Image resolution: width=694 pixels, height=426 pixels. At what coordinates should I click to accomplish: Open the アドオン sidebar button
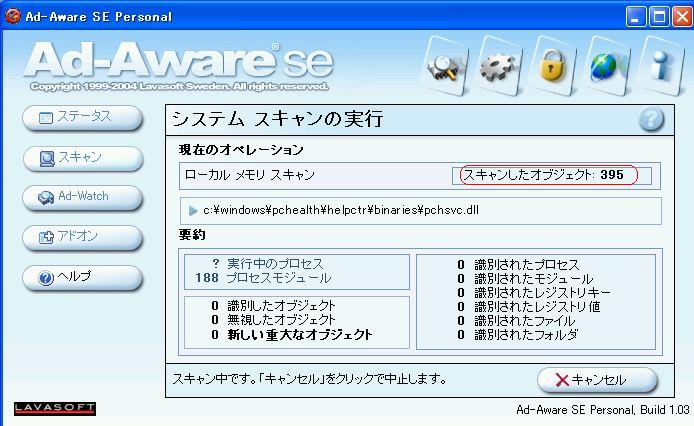coord(83,237)
